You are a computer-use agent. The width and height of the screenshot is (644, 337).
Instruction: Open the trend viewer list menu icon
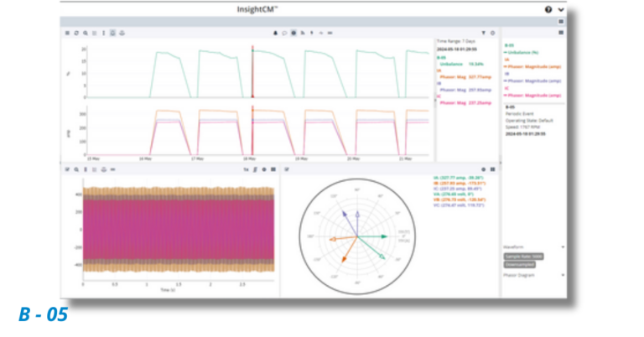point(67,33)
